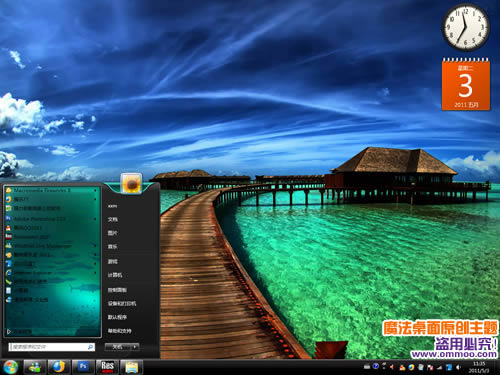Viewport: 500px width, 375px height.
Task: Click the magnifier icon in Start search box
Action: tap(90, 347)
